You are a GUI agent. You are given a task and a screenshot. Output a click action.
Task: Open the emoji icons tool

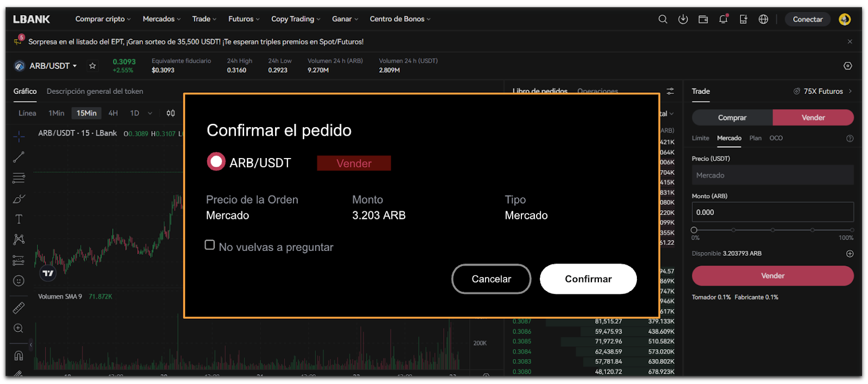tap(19, 281)
